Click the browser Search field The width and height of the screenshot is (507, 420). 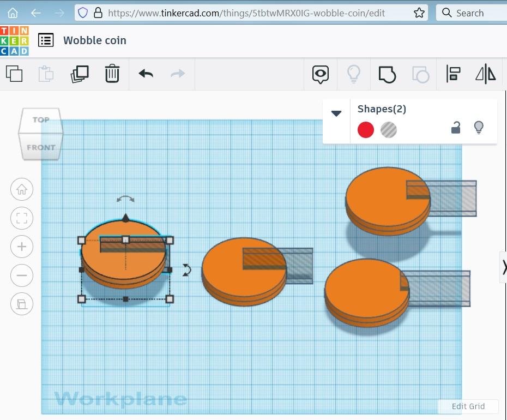(472, 13)
